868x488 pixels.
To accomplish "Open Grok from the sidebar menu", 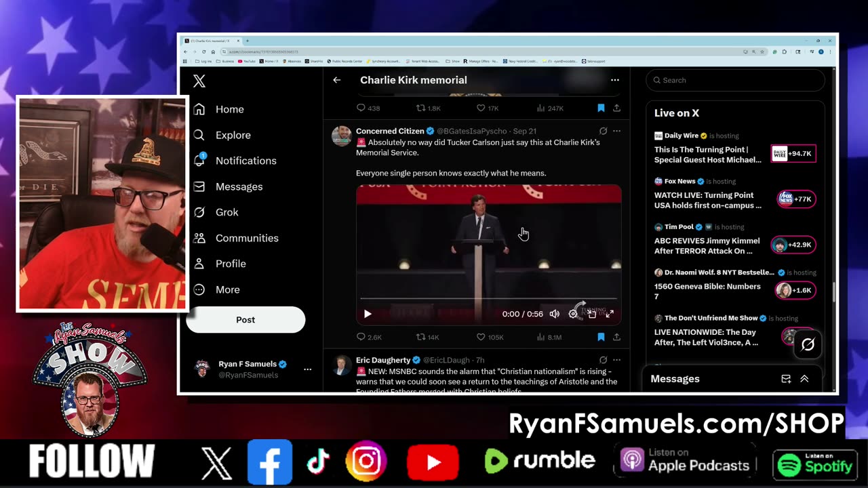I will 216,212.
